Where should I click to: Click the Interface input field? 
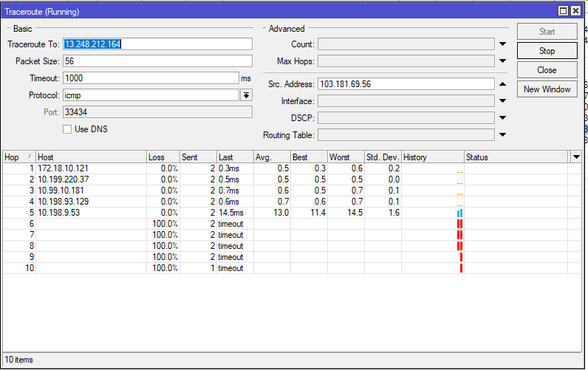coord(406,101)
